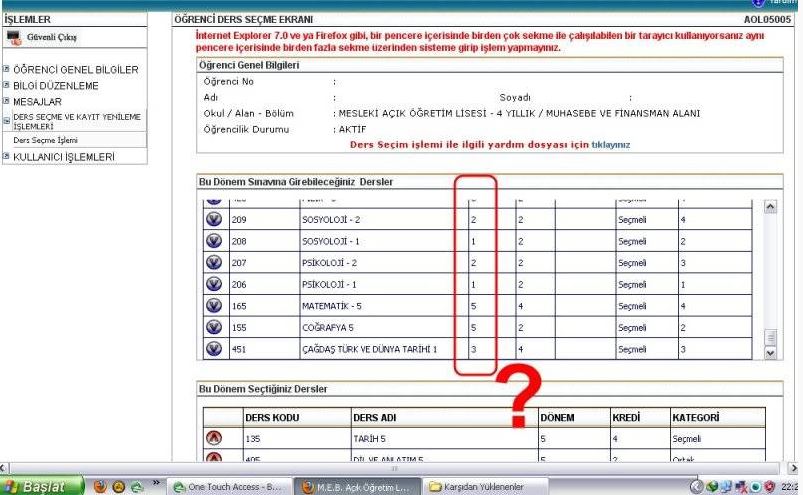Screen dimensions: 803x495
Task: Click the Güvenli Çıkış logout icon
Action: pos(15,38)
